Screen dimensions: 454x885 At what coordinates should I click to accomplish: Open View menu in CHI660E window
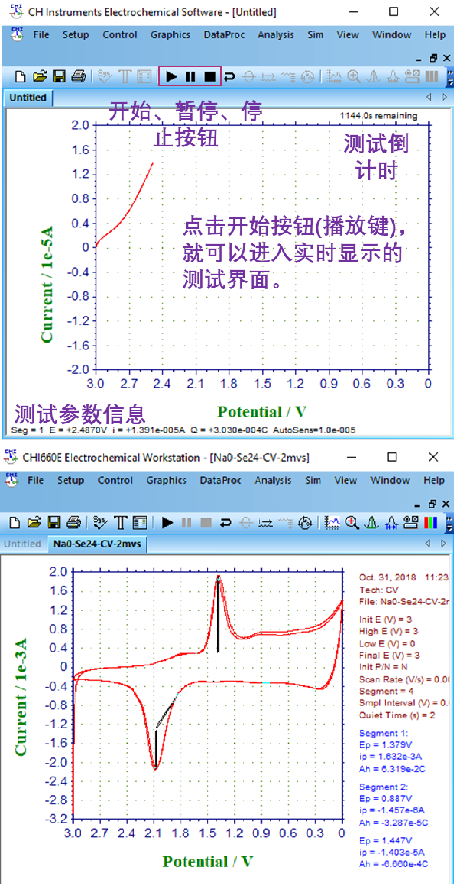(x=346, y=480)
